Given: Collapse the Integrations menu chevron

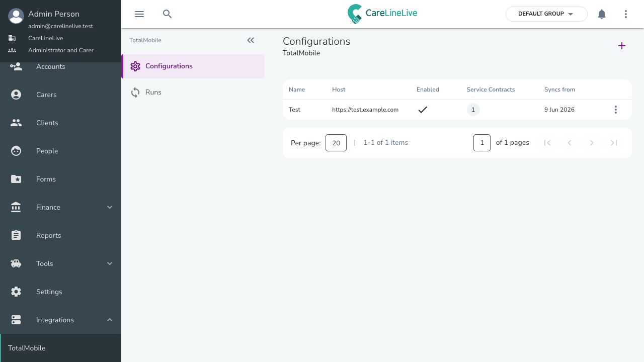Looking at the screenshot, I should coord(110,320).
